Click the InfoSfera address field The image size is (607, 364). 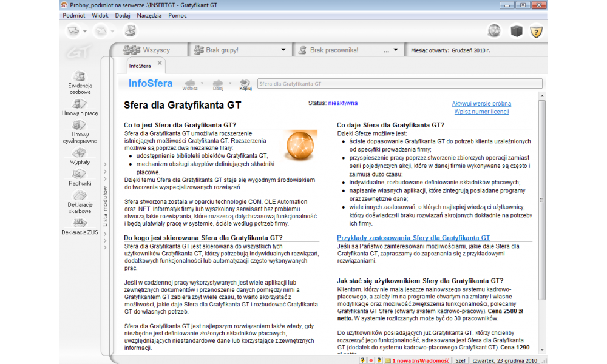[399, 84]
